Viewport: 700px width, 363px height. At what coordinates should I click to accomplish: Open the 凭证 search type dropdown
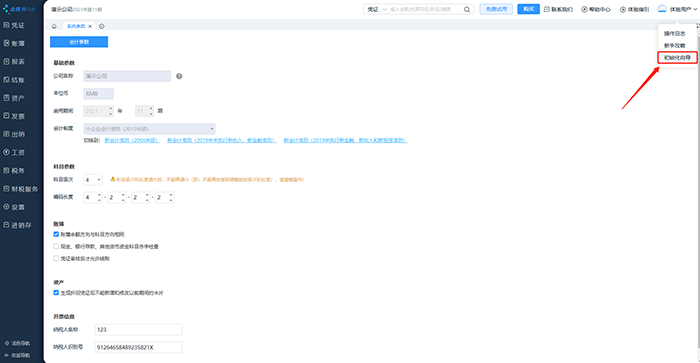pyautogui.click(x=377, y=9)
